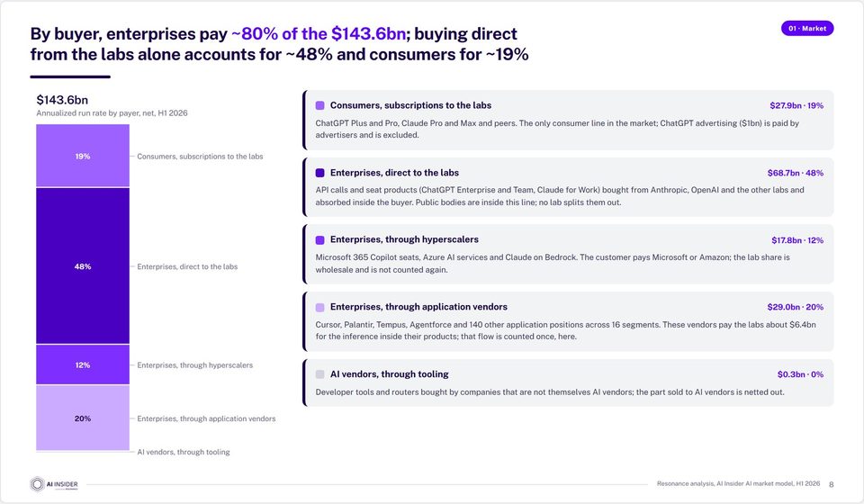
Task: Click chart label 'Enterprises, through hyperscalers'
Action: [x=195, y=365]
